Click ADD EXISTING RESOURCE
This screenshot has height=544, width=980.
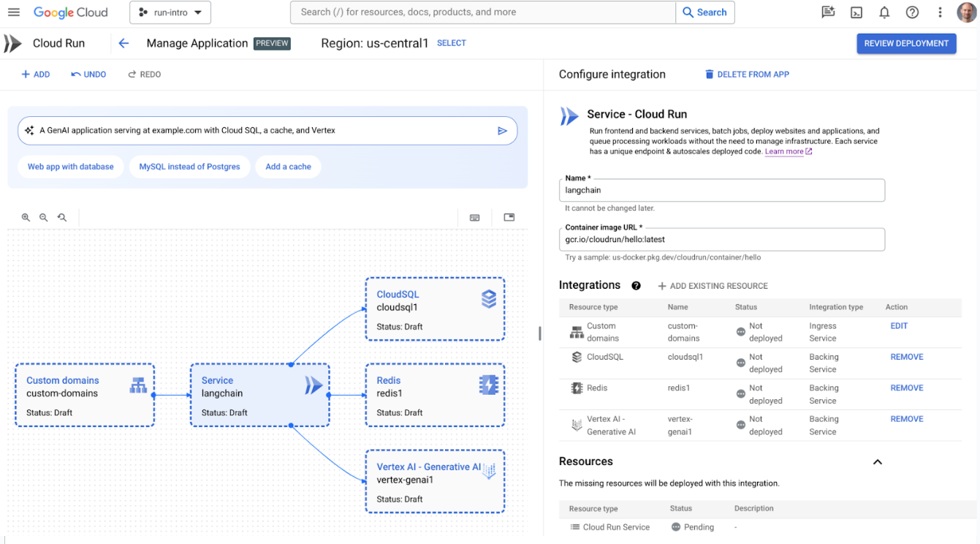pyautogui.click(x=713, y=286)
